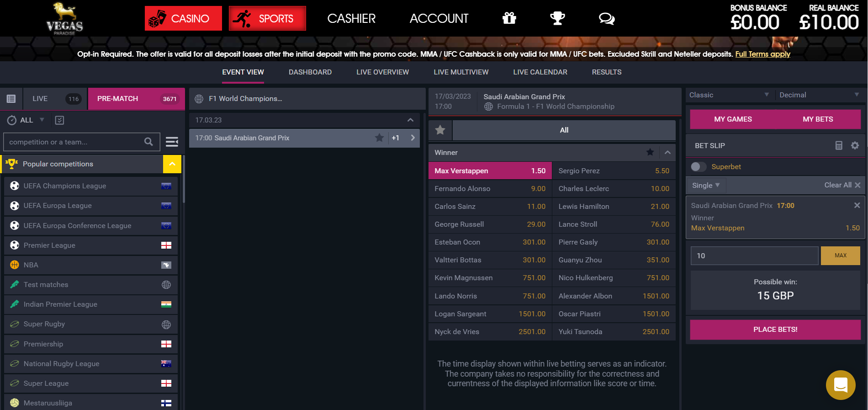Select Sergio Perez at 5.50 odds
The height and width of the screenshot is (410, 868).
(614, 170)
